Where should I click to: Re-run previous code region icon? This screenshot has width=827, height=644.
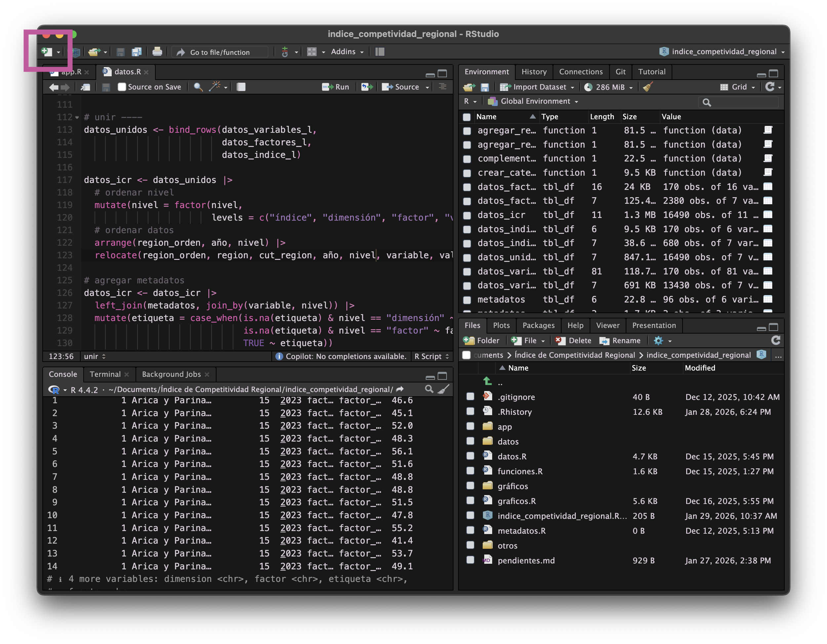[x=367, y=87]
